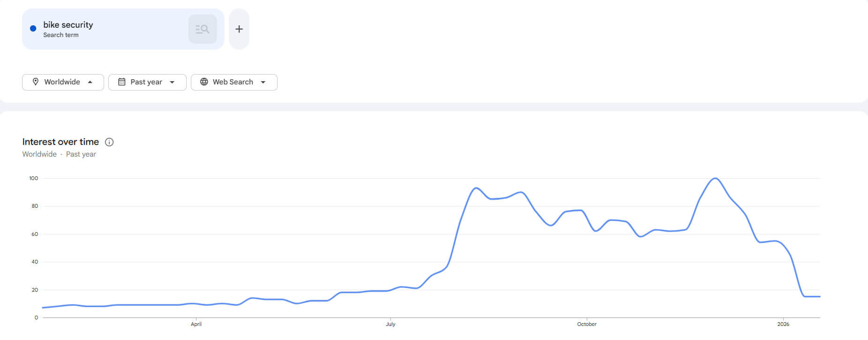
Task: Click the highest peak of the trend line
Action: (715, 179)
